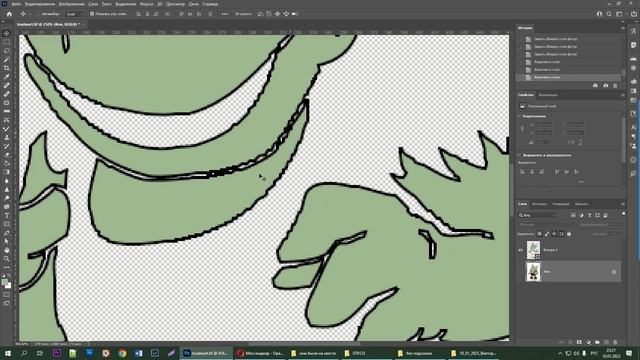Open the Окно menu
Viewport: 640px width, 360px height.
pyautogui.click(x=193, y=4)
